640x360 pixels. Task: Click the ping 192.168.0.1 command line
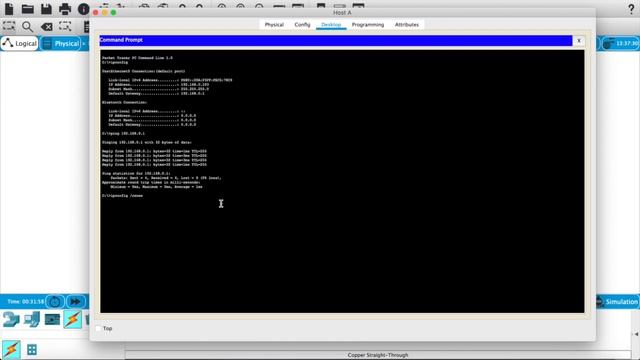click(123, 133)
